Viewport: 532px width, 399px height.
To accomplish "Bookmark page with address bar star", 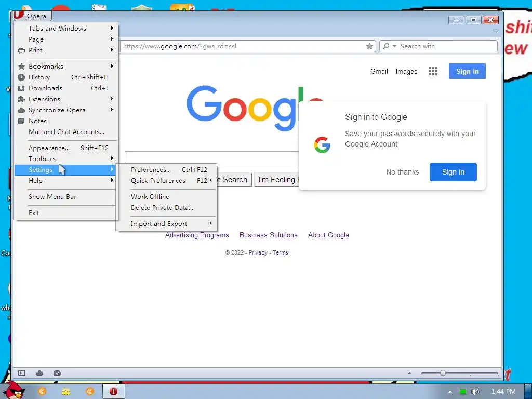I will [369, 46].
